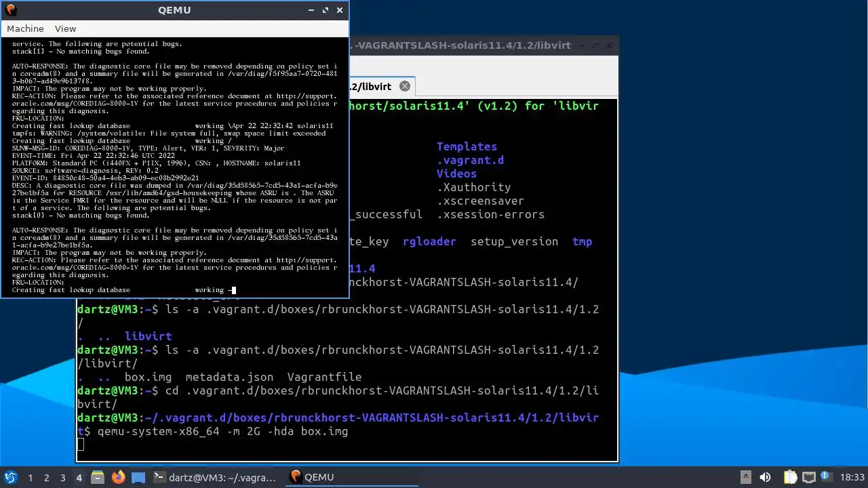
Task: Click the rgloader entry in terminal
Action: (429, 241)
